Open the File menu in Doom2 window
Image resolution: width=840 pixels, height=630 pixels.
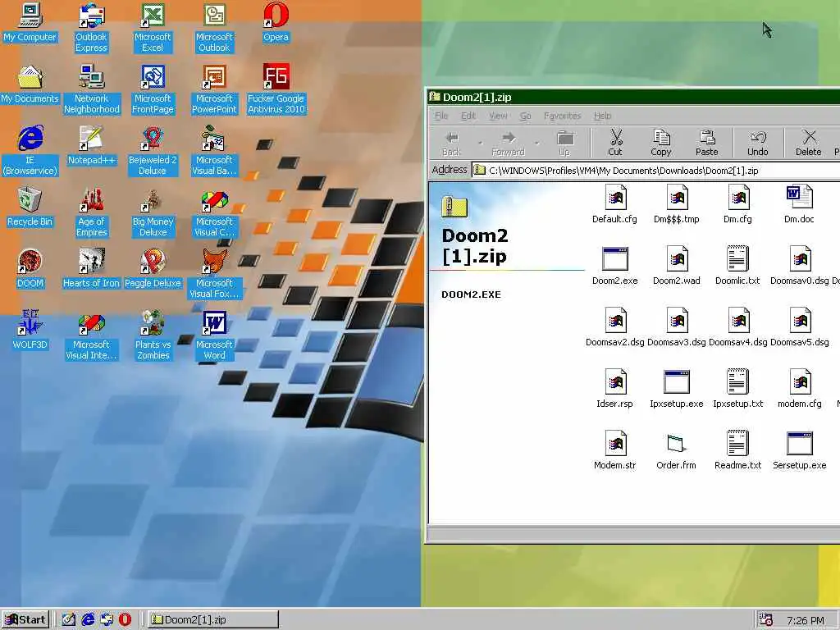[441, 116]
